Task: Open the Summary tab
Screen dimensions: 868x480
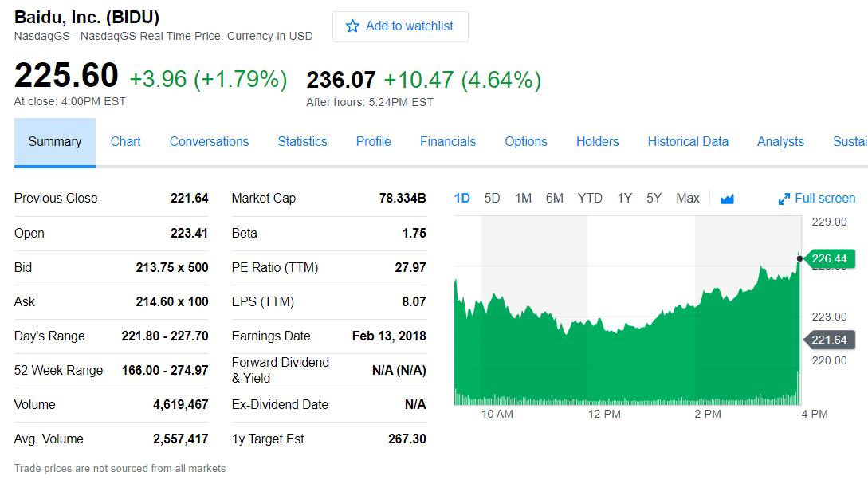Action: [x=55, y=142]
